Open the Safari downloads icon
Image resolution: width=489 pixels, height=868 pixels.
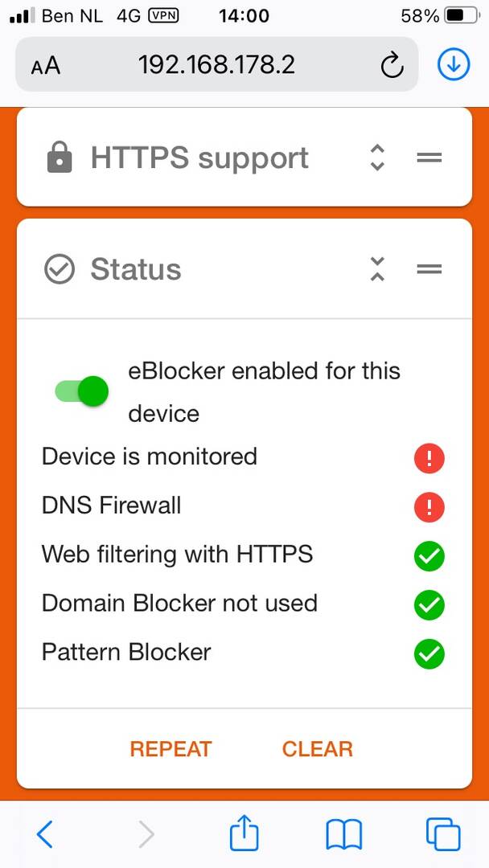tap(454, 65)
